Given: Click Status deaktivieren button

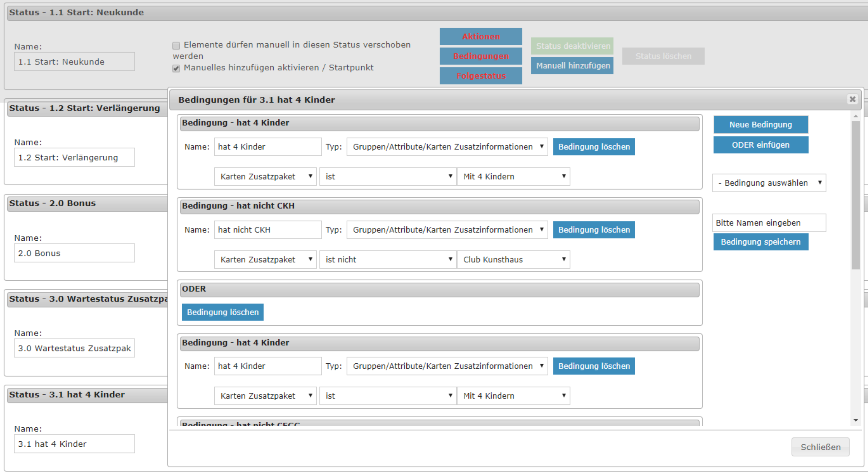Looking at the screenshot, I should 572,46.
